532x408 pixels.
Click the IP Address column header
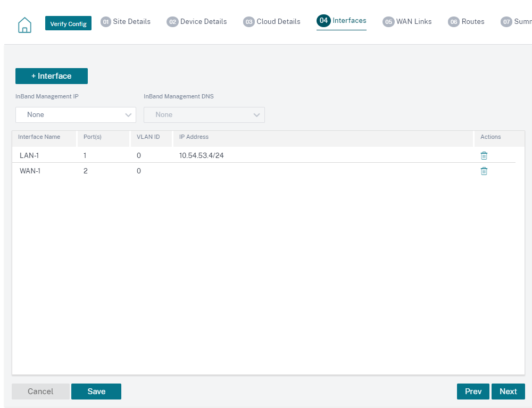(194, 137)
